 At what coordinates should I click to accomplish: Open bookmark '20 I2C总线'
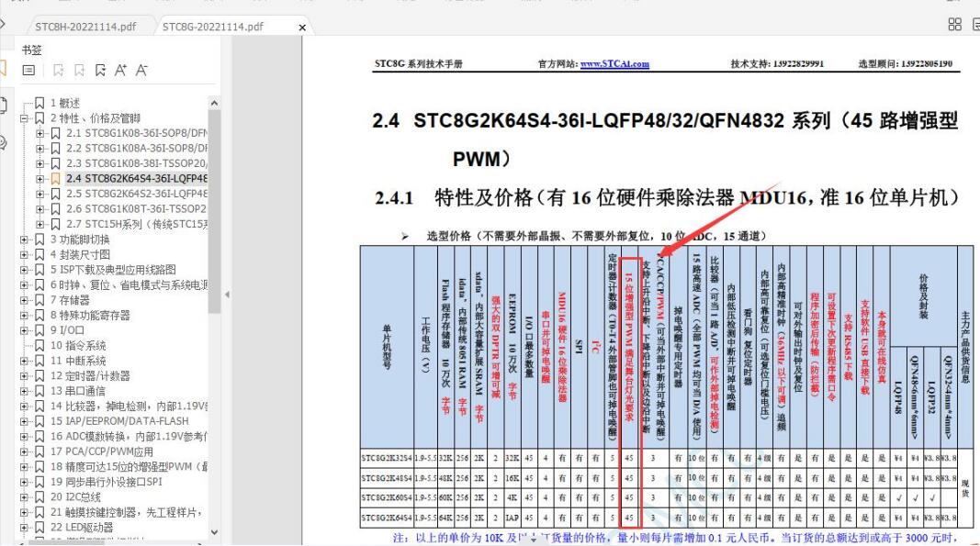tap(75, 496)
